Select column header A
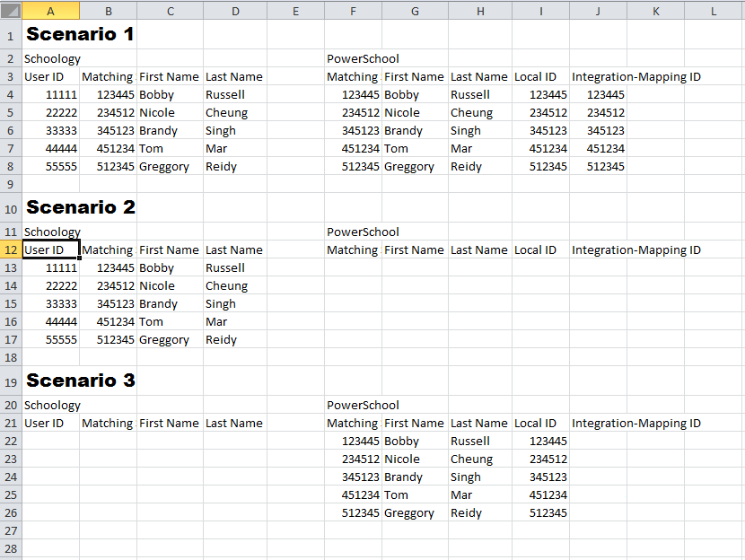The image size is (745, 560). (50, 10)
